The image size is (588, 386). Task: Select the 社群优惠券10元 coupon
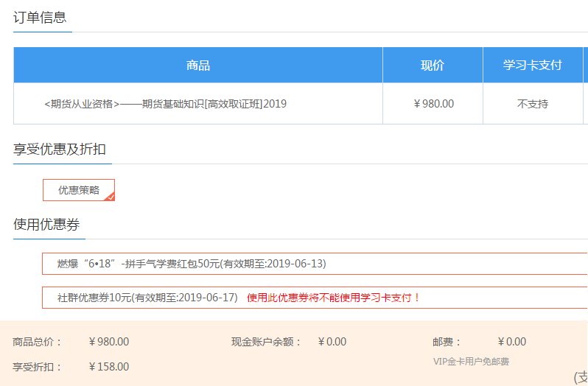click(x=147, y=298)
